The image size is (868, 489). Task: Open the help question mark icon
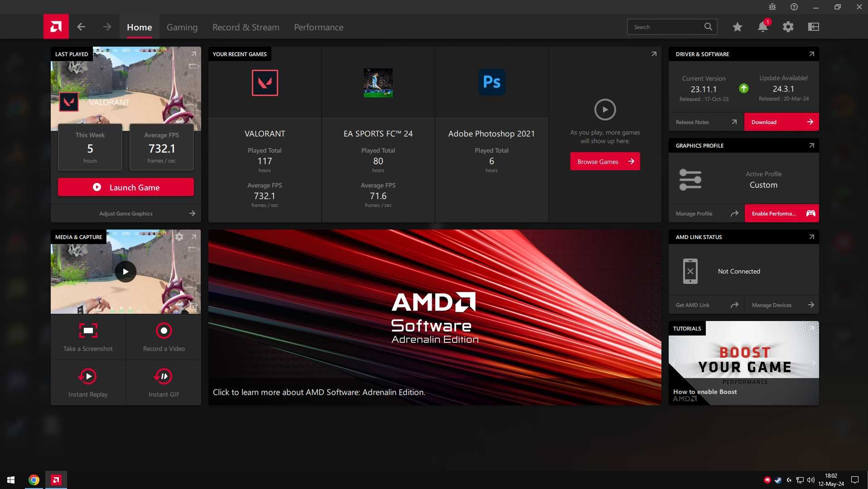[794, 7]
